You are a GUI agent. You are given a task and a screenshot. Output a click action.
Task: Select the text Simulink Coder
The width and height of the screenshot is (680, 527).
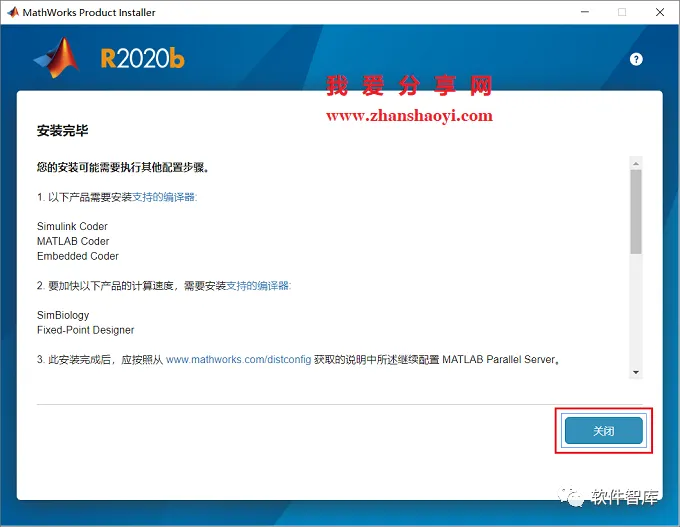(72, 226)
